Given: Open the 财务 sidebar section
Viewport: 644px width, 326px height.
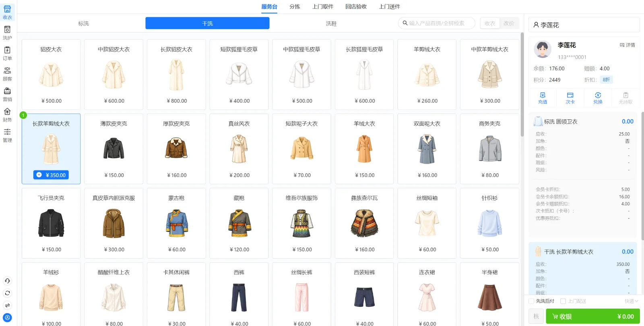Looking at the screenshot, I should point(7,115).
